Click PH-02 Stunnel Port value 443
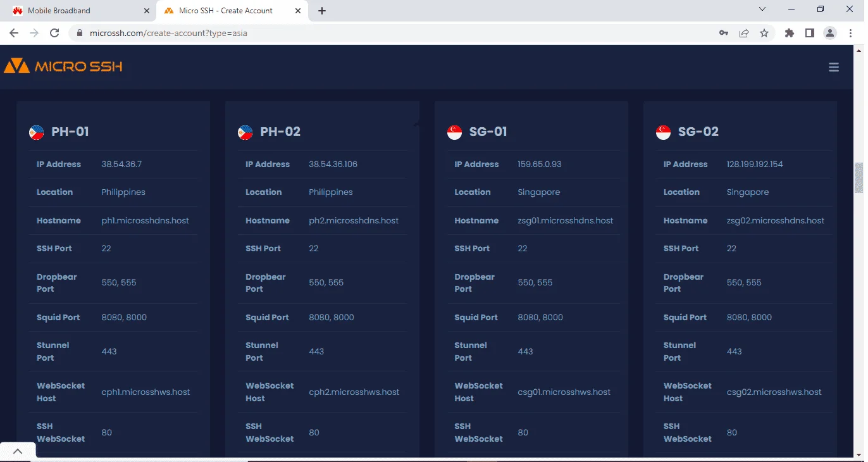 point(316,352)
